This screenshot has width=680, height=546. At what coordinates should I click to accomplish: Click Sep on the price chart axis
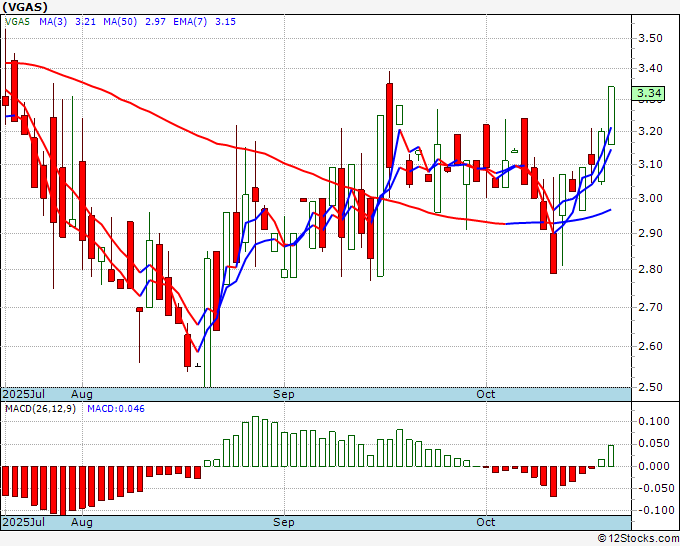pyautogui.click(x=284, y=394)
